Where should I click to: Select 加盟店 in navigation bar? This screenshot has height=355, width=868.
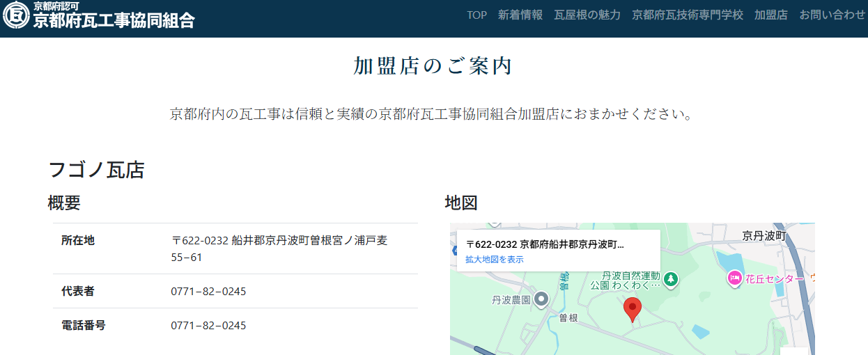(x=771, y=15)
